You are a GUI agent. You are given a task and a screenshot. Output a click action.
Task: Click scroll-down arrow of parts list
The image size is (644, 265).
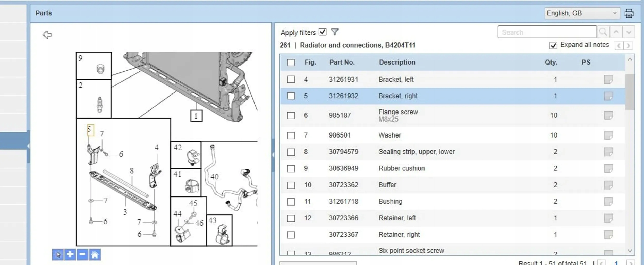coord(630,251)
